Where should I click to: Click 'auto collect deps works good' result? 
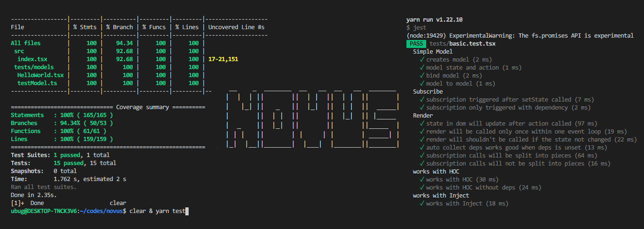pos(513,148)
